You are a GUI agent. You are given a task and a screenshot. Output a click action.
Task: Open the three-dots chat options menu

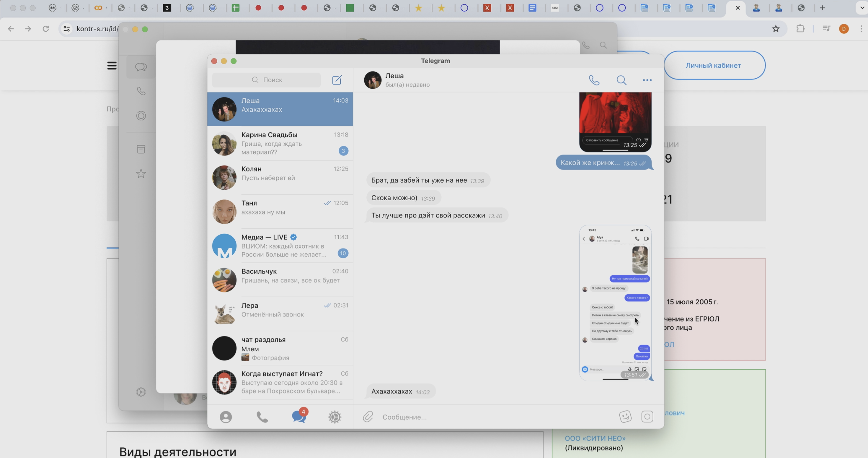tap(647, 80)
